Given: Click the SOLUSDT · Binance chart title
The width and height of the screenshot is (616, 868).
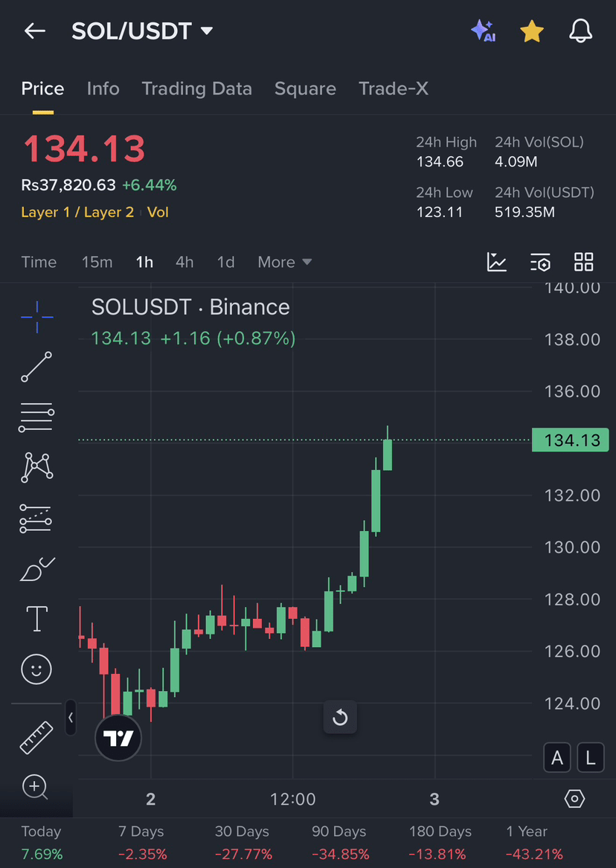Looking at the screenshot, I should [x=190, y=307].
